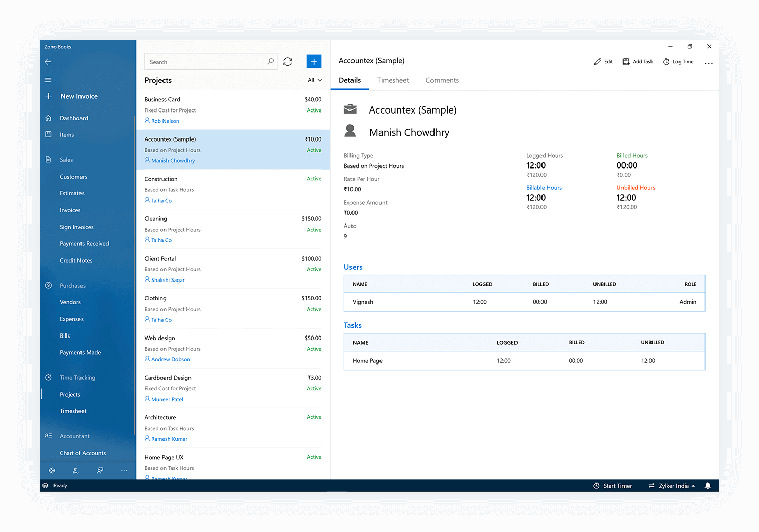Open the settings gear in sidebar footer
This screenshot has width=759, height=532.
(52, 471)
